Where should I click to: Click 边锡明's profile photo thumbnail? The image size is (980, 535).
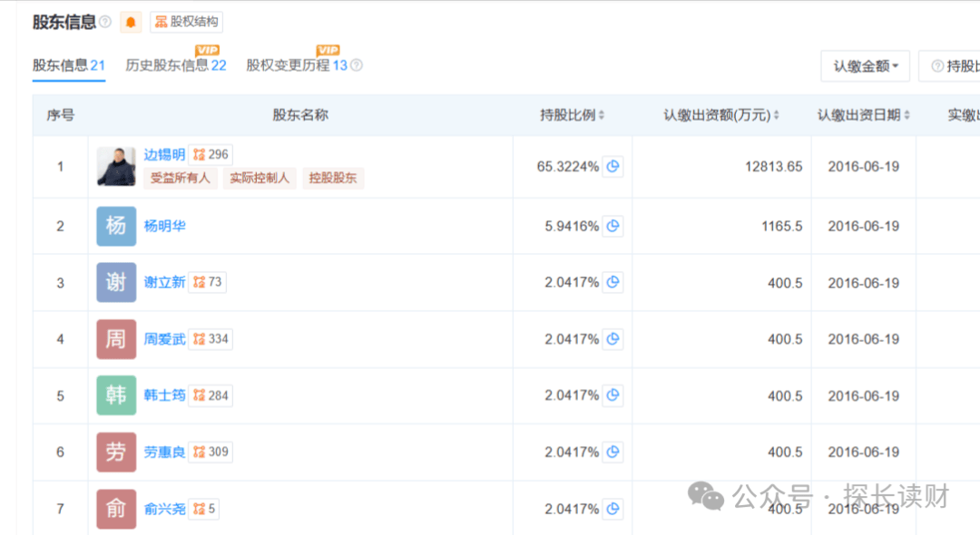116,167
